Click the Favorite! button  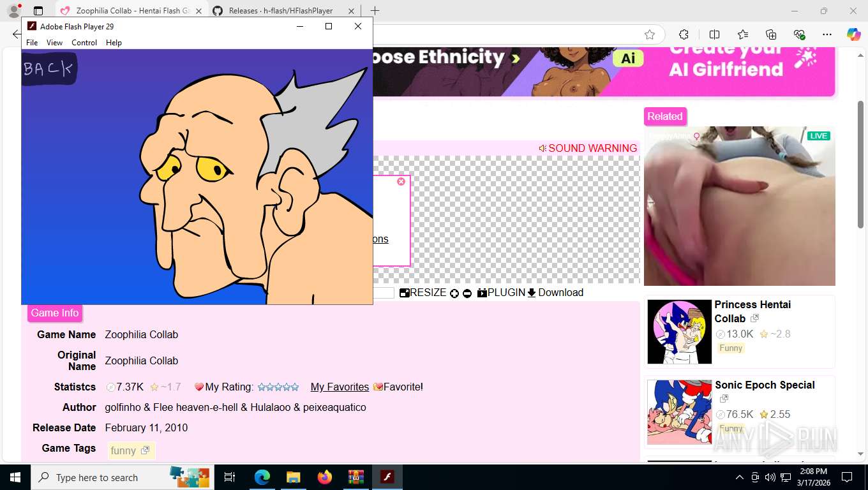point(398,387)
